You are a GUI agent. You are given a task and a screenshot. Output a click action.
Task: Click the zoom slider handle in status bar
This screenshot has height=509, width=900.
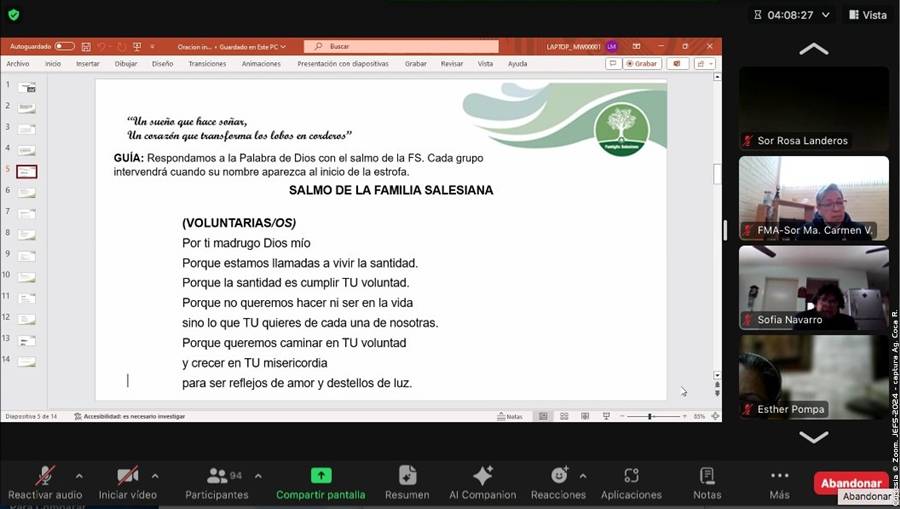(x=650, y=416)
